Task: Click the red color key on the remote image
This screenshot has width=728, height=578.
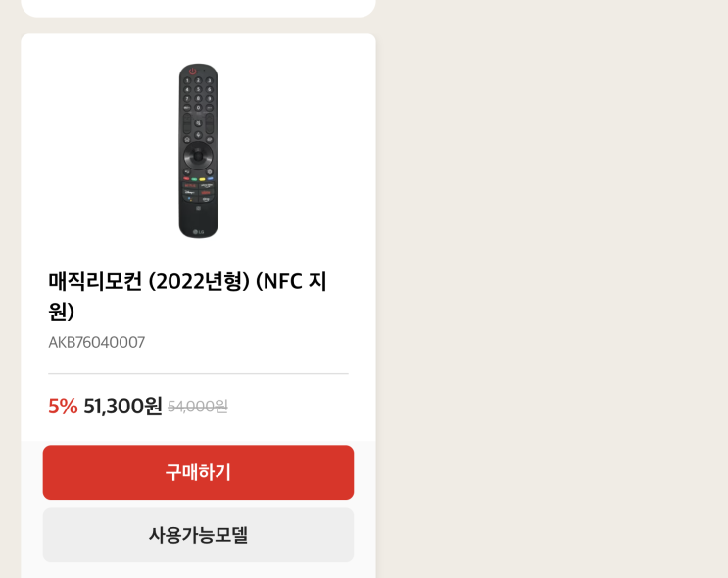Action: pyautogui.click(x=187, y=179)
